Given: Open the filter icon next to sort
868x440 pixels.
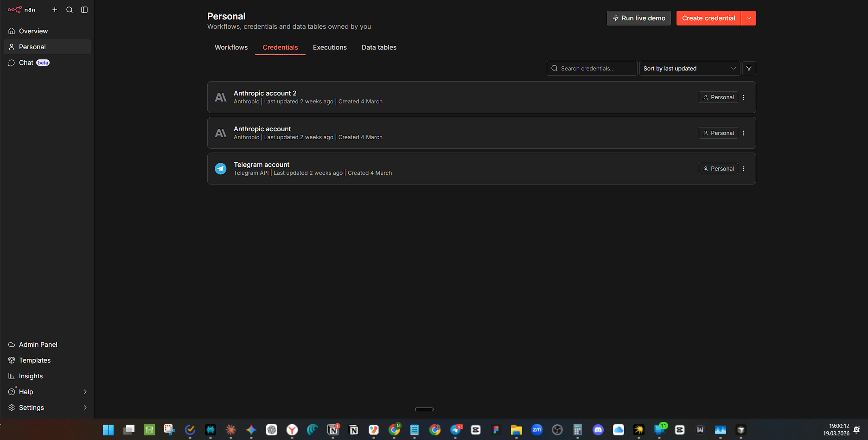Looking at the screenshot, I should (x=749, y=68).
